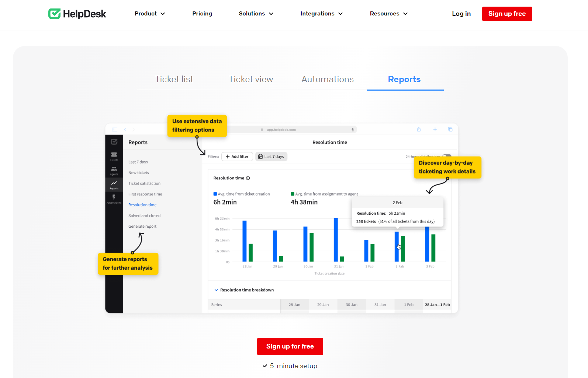Open the Agents section in the app sidebar

pos(114,171)
